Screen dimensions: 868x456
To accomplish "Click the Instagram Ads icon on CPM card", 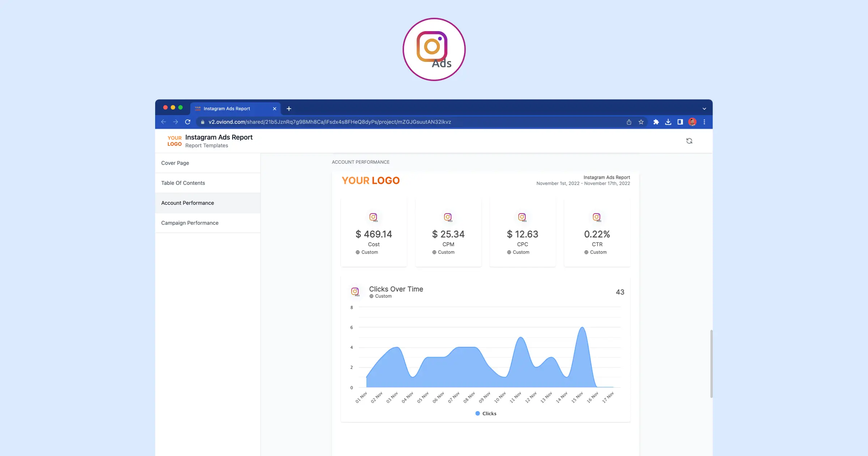I will 448,217.
